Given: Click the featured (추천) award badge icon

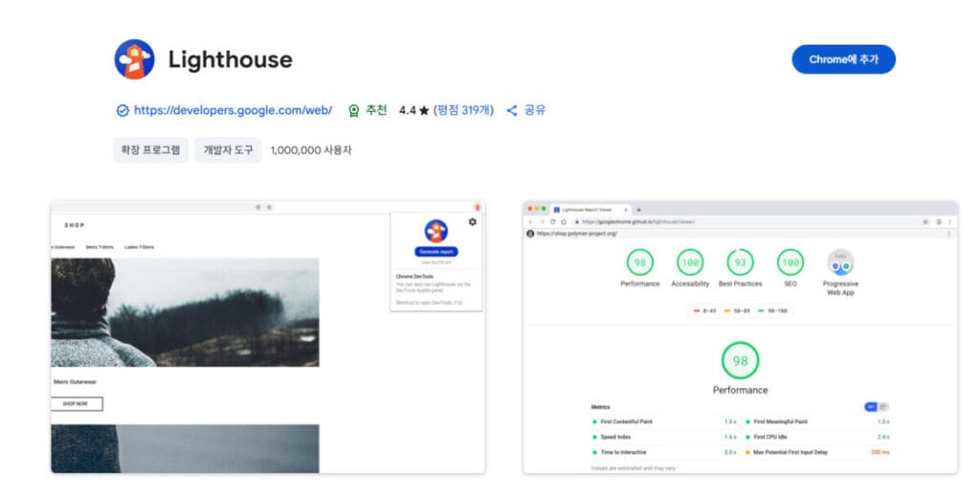Looking at the screenshot, I should [354, 110].
